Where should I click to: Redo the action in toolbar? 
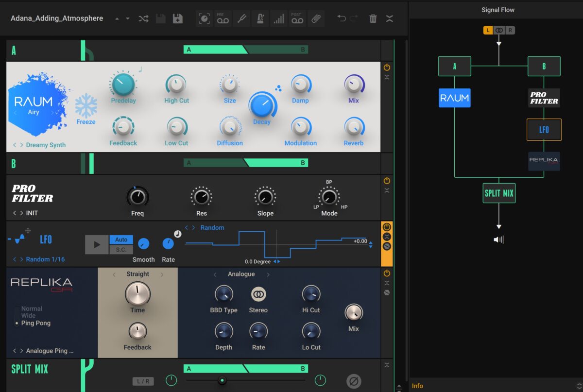pos(354,18)
